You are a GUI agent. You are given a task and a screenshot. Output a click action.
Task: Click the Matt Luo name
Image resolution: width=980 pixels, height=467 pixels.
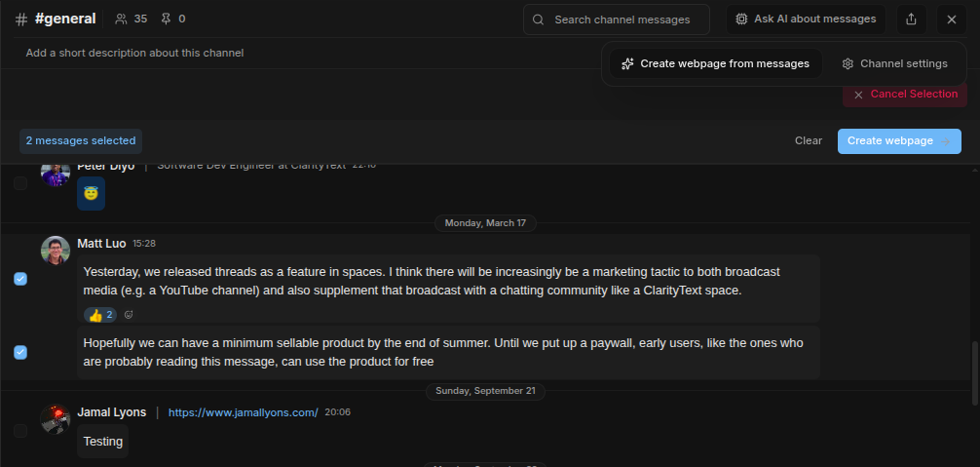click(101, 243)
